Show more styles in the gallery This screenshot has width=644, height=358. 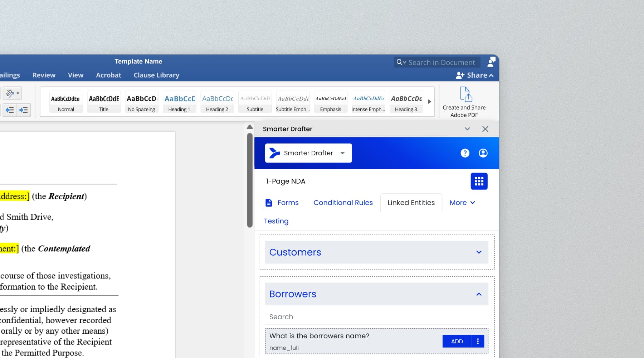(x=429, y=102)
